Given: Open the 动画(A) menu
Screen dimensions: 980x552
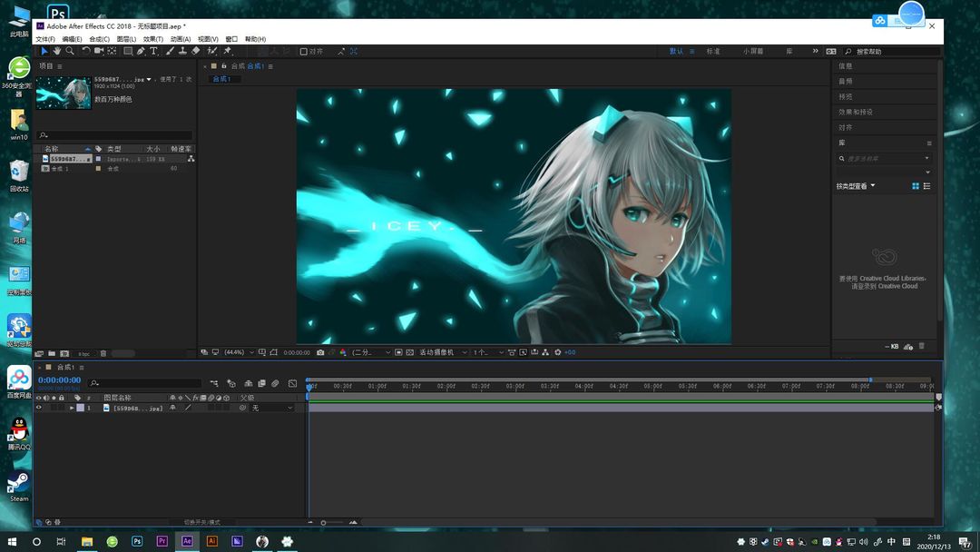Looking at the screenshot, I should click(x=181, y=39).
